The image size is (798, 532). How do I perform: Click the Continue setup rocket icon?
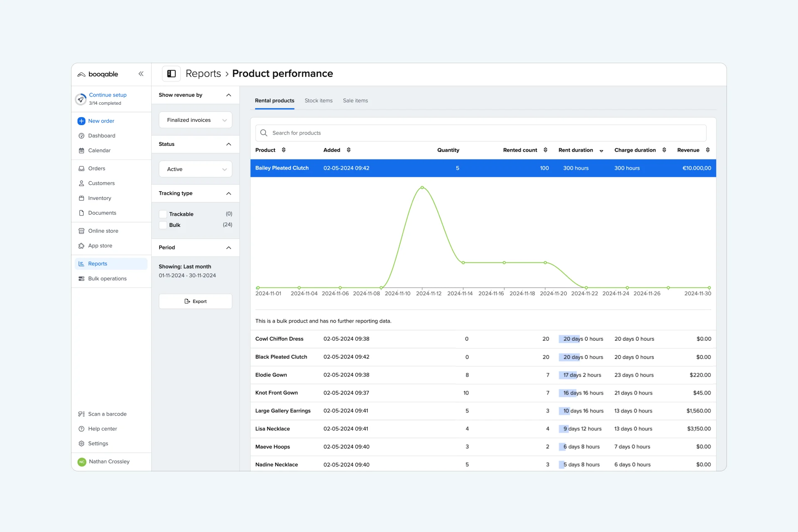tap(81, 99)
